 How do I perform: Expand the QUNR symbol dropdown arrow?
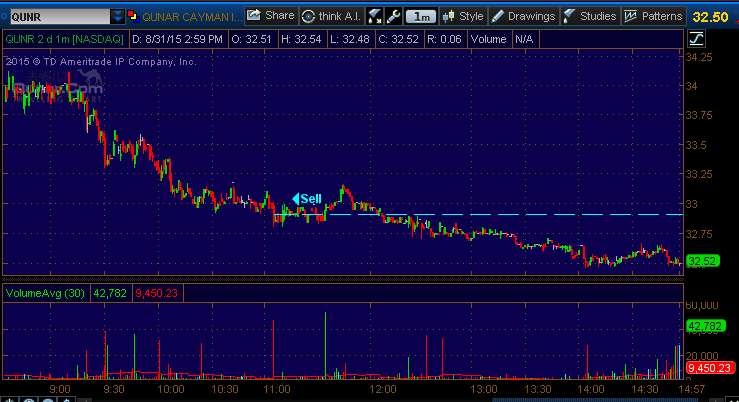(x=117, y=17)
